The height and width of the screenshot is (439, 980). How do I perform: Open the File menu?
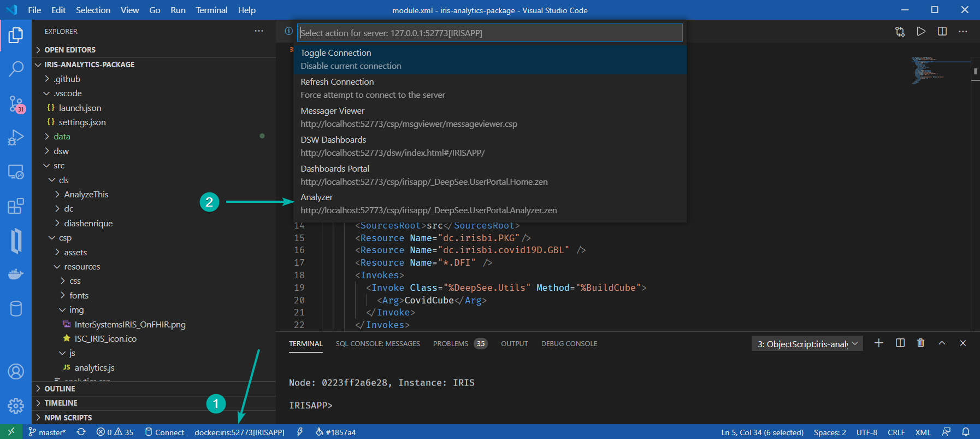pyautogui.click(x=34, y=10)
